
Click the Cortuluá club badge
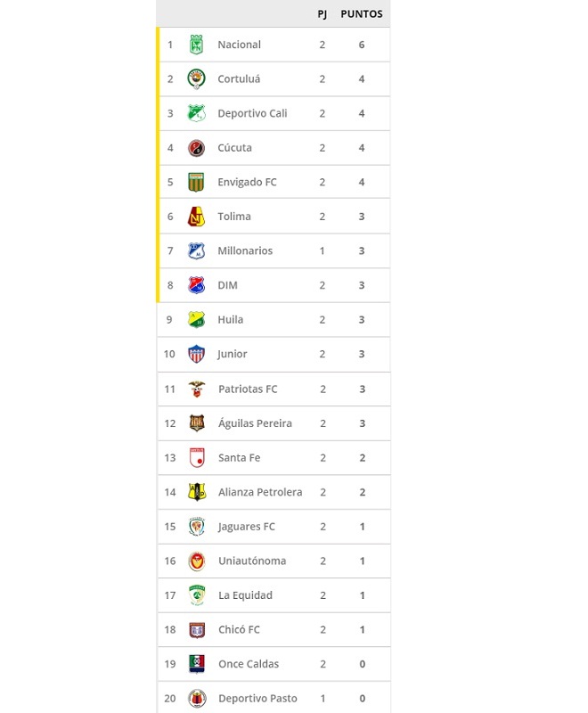tap(196, 78)
